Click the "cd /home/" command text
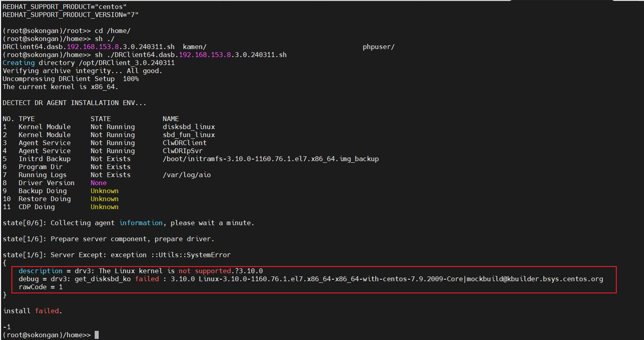 click(113, 31)
